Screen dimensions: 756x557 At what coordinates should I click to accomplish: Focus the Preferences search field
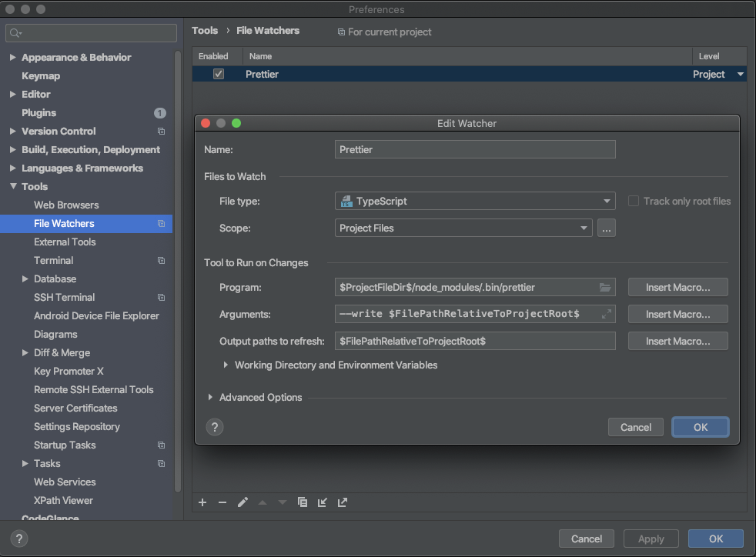tap(91, 33)
